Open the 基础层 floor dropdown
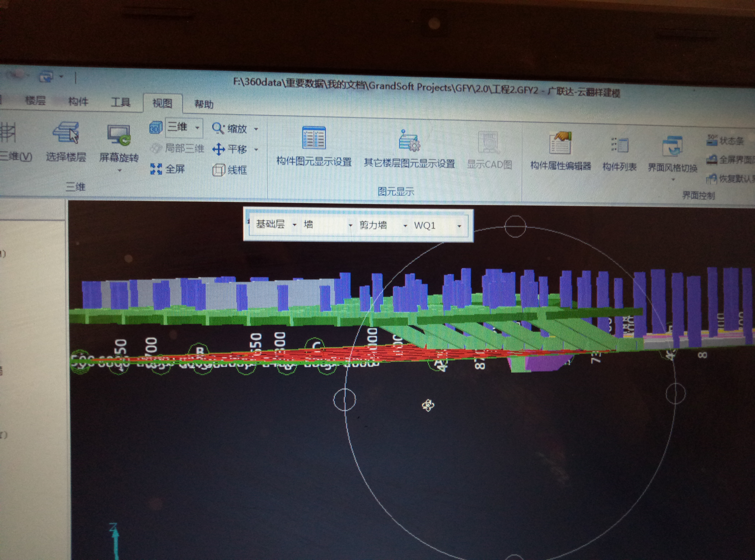The width and height of the screenshot is (755, 560). click(294, 225)
